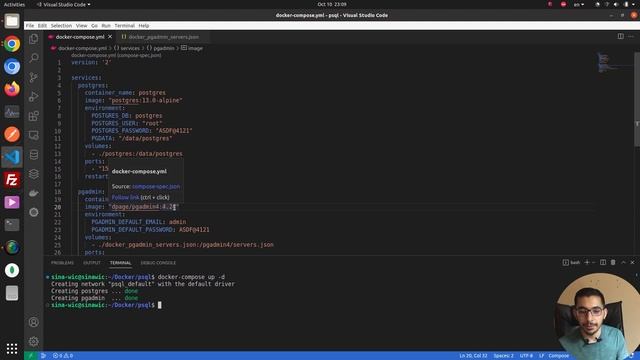Open the Terminal menu
The width and height of the screenshot is (640, 360).
coord(124,26)
